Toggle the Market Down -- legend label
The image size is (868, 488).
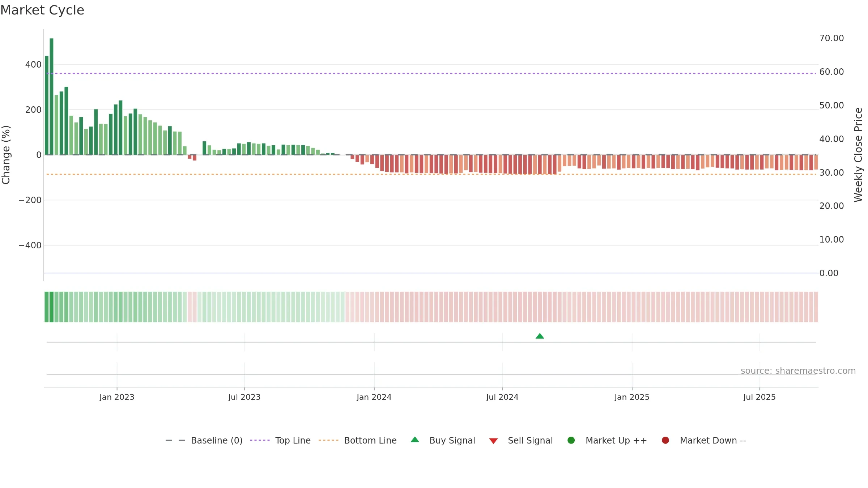[x=713, y=441]
